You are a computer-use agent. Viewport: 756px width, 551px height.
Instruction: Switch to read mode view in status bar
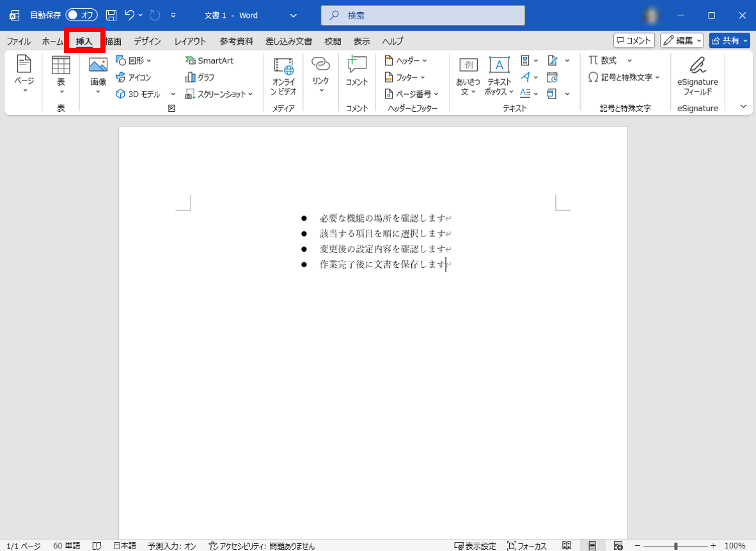click(x=567, y=546)
